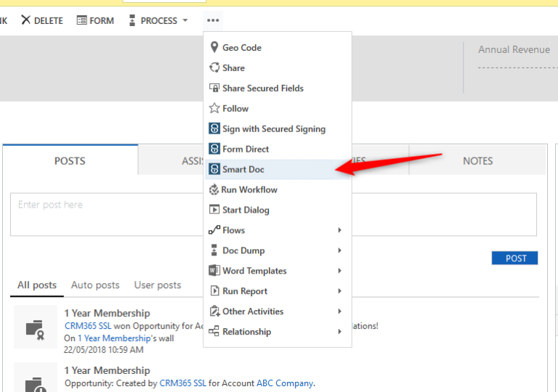Viewport: 558px width, 392px height.
Task: Choose Run Report menu entry
Action: (245, 291)
